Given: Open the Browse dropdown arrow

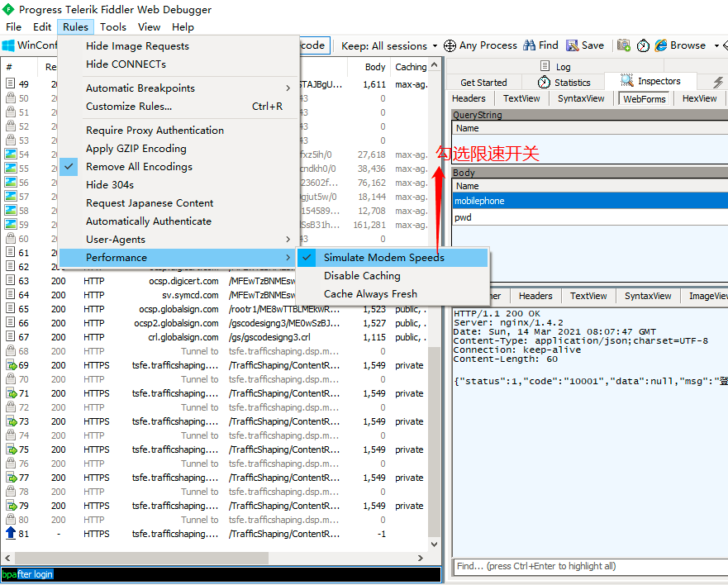Looking at the screenshot, I should click(716, 45).
